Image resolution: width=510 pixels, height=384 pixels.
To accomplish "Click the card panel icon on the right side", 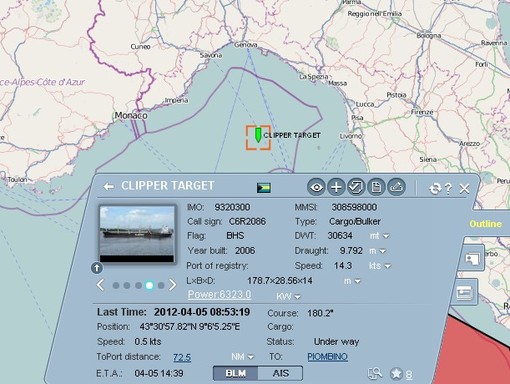I will pyautogui.click(x=465, y=293).
